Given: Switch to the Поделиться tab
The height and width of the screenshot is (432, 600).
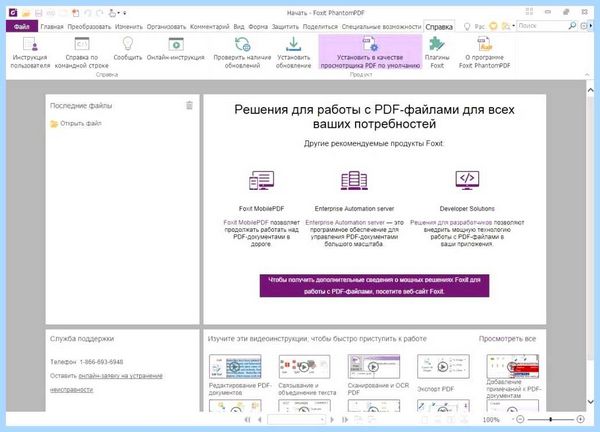Looking at the screenshot, I should pos(320,26).
